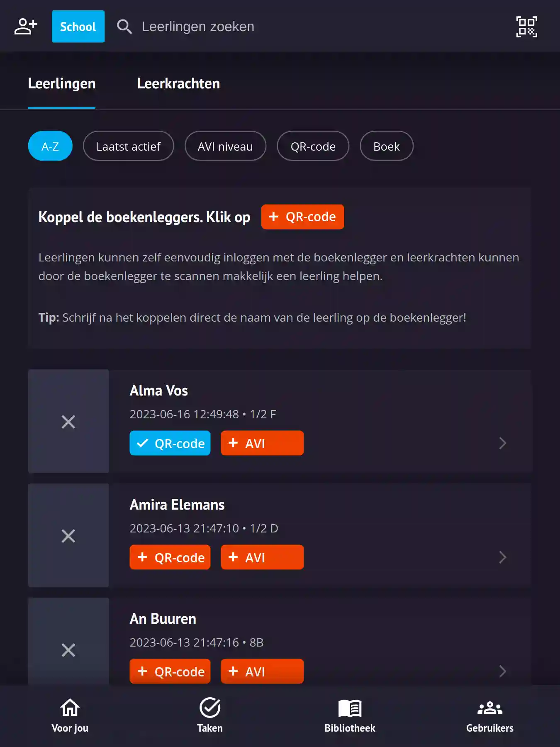Expand Alma Vos's detail chevron
The height and width of the screenshot is (747, 560).
pos(503,443)
